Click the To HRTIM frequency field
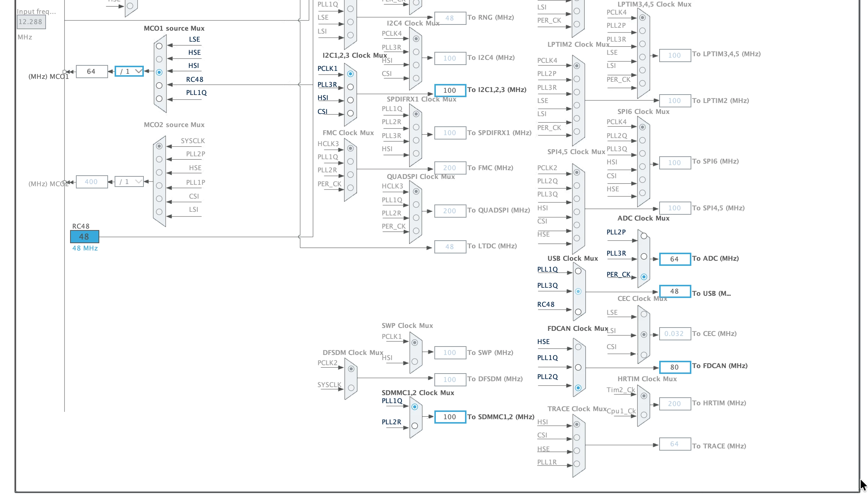868x501 pixels. click(x=675, y=404)
